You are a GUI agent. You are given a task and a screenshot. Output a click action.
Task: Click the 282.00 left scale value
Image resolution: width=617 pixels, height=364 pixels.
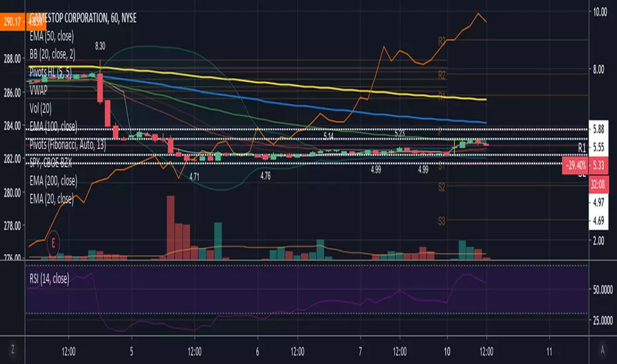pyautogui.click(x=12, y=159)
